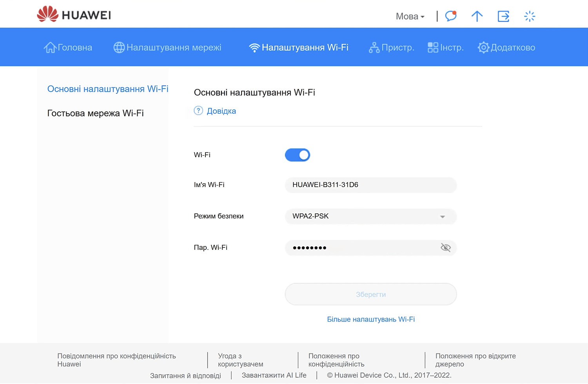This screenshot has width=588, height=384.
Task: Click the question mark help icon
Action: pyautogui.click(x=198, y=111)
